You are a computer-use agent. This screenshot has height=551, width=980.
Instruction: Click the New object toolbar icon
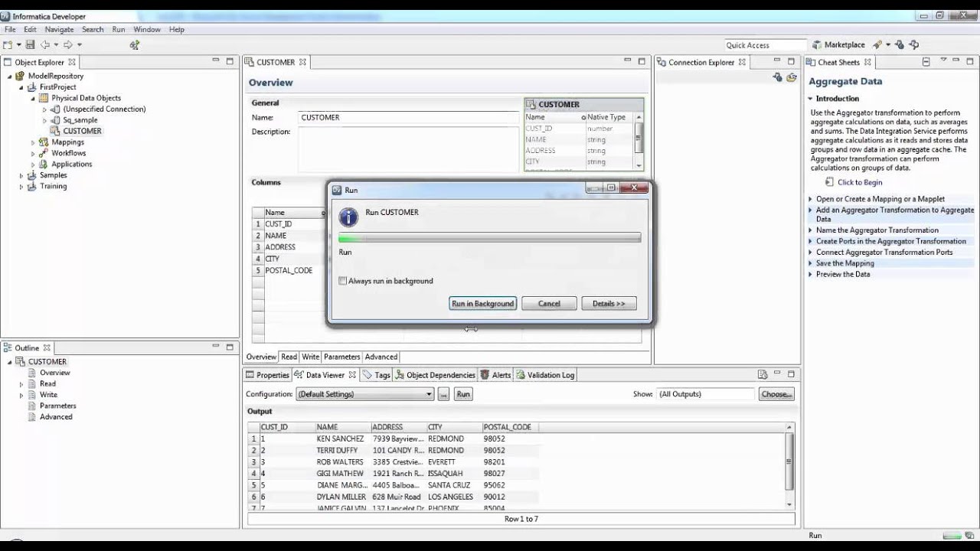[7, 45]
